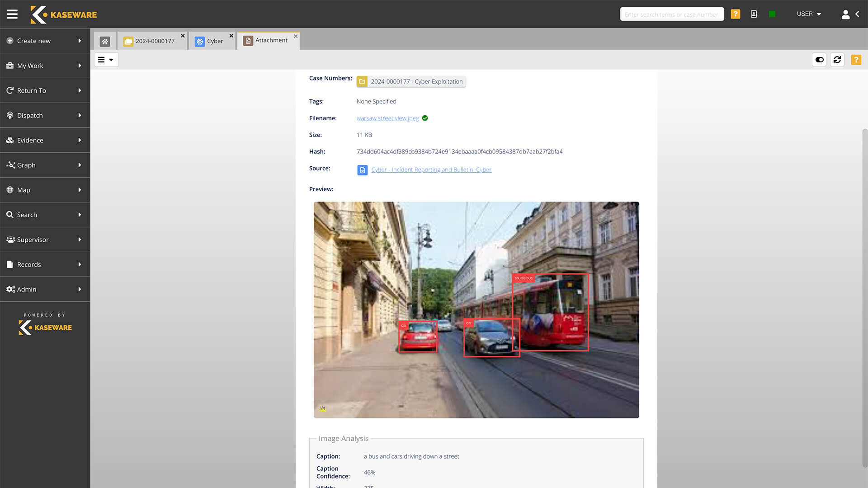
Task: Click the caption text about bus and cars
Action: click(411, 456)
